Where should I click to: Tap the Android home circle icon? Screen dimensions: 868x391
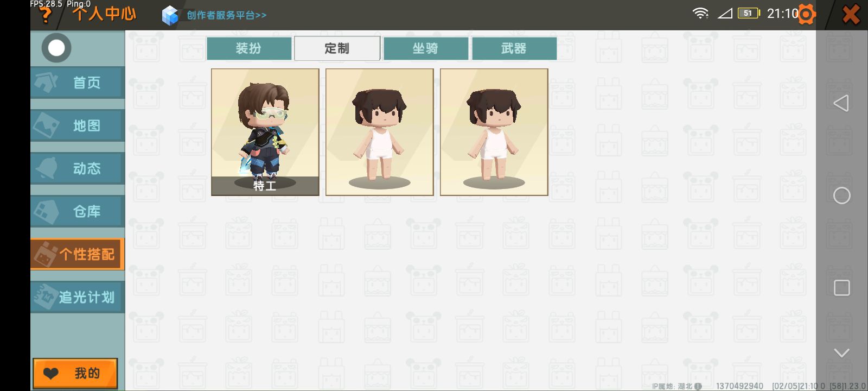click(x=841, y=195)
